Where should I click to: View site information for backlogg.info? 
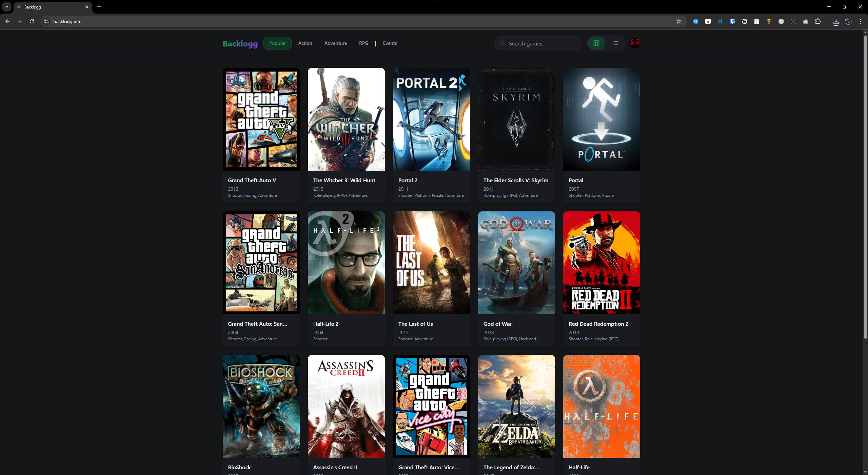click(x=46, y=21)
